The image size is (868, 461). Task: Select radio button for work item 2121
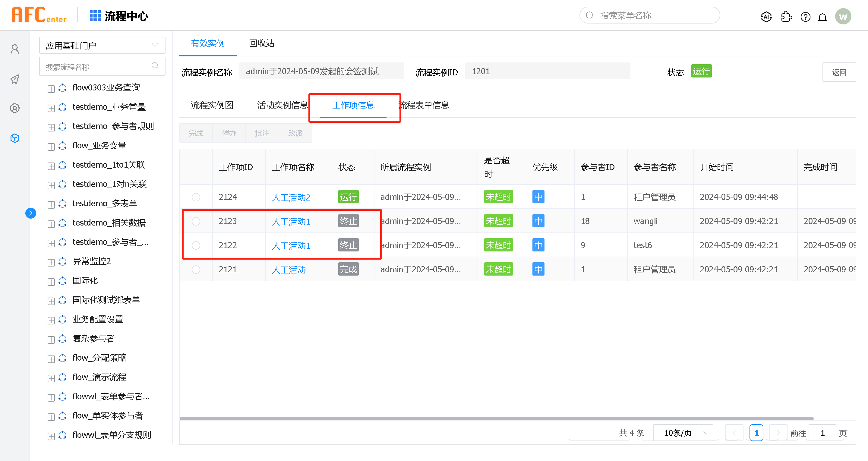[x=196, y=269]
